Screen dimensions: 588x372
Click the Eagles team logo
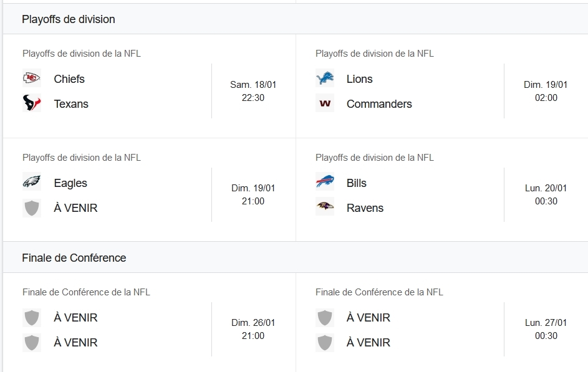(32, 183)
